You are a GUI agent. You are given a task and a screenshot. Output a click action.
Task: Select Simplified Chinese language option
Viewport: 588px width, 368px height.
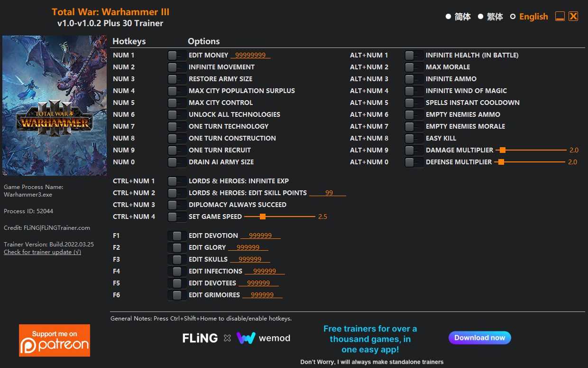pos(448,17)
